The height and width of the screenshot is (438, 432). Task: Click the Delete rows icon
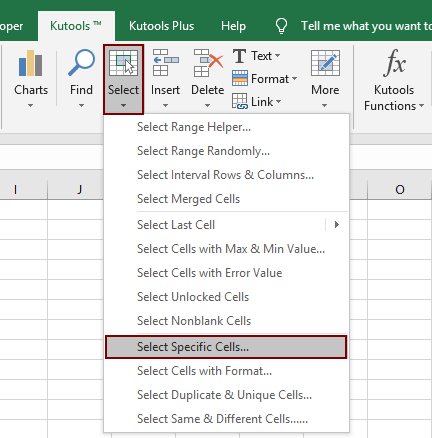tap(208, 63)
